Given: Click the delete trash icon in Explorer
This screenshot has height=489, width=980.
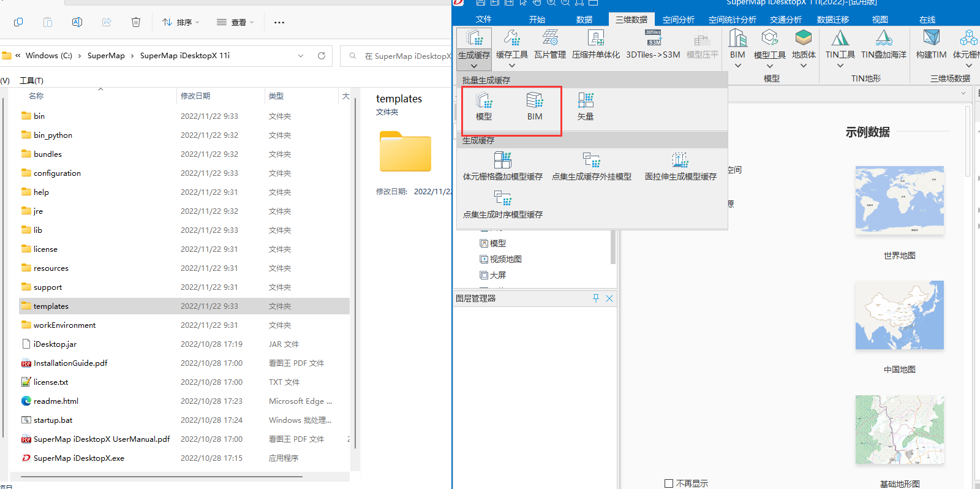Looking at the screenshot, I should coord(136,22).
